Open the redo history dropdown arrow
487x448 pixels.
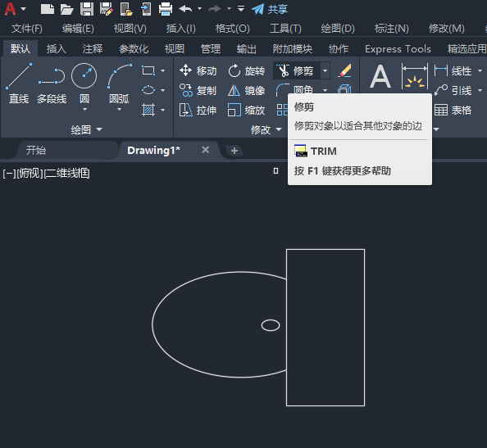[229, 9]
